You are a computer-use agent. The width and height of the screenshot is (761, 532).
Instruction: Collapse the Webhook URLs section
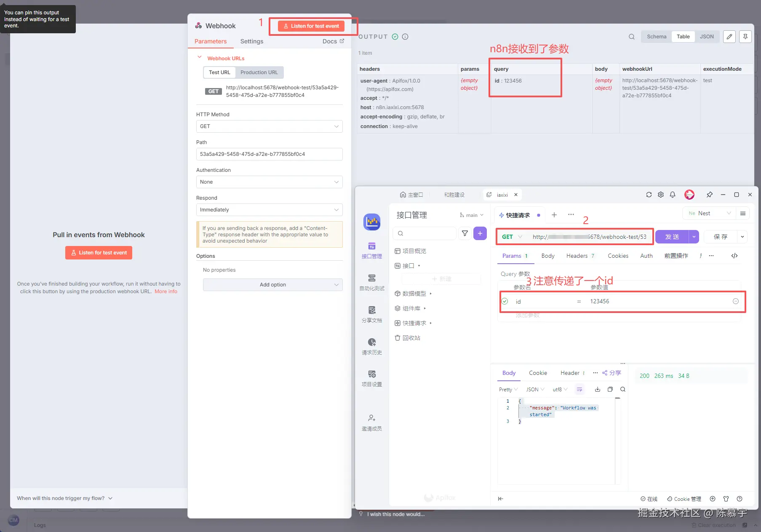coord(200,58)
